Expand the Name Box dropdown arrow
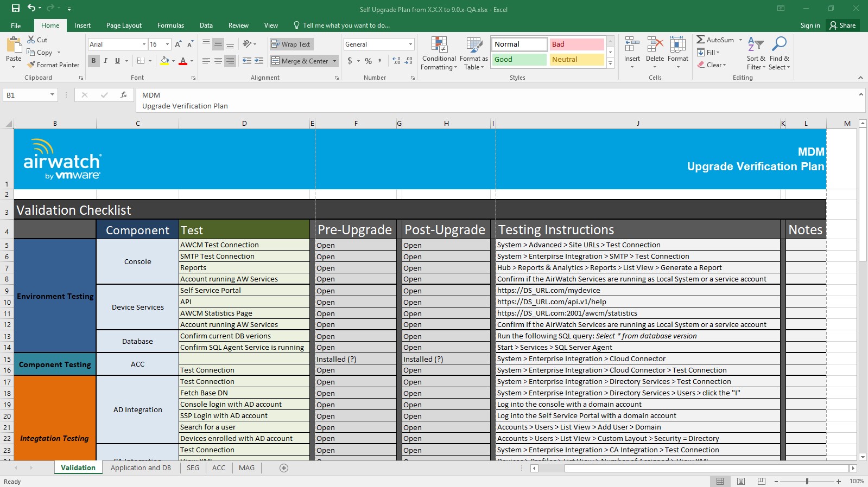This screenshot has width=868, height=487. 52,95
